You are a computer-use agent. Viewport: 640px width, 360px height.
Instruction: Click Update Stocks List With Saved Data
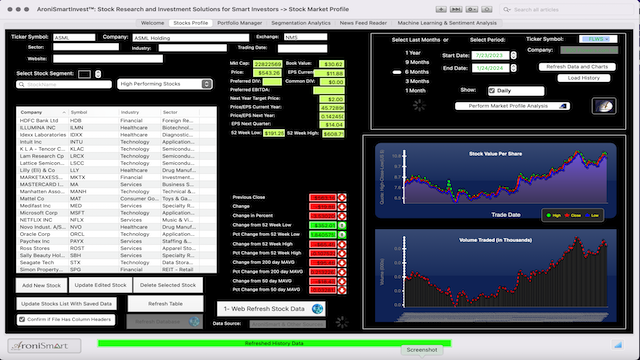coord(67,304)
